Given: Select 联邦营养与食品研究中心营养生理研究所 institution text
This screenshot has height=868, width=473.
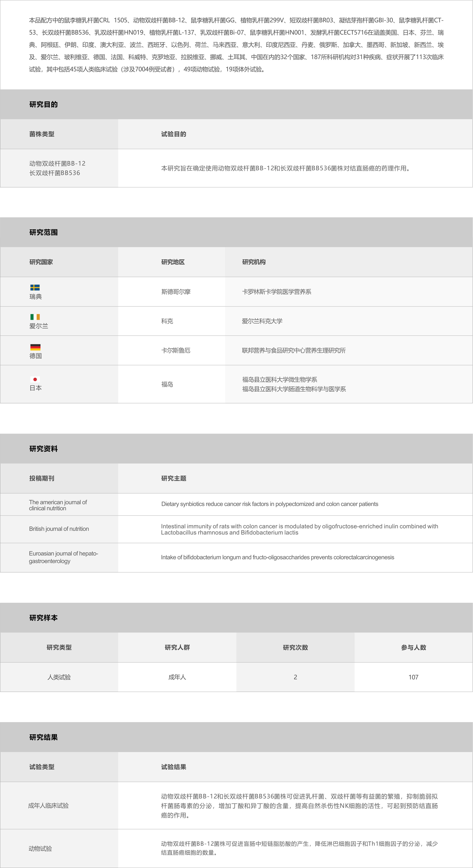Looking at the screenshot, I should pos(294,350).
